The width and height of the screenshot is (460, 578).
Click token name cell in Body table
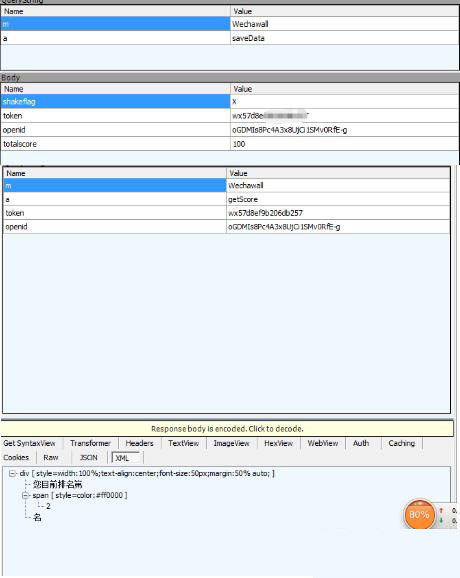(x=116, y=116)
